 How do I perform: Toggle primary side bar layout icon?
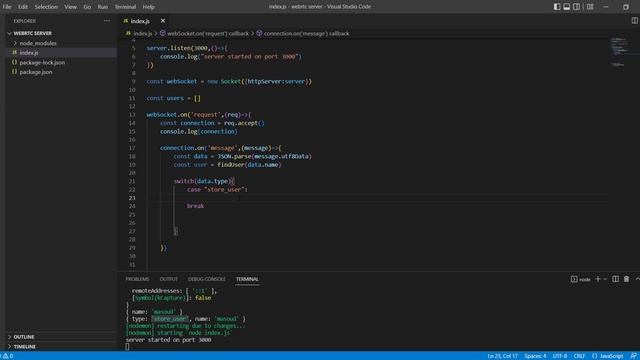[557, 7]
